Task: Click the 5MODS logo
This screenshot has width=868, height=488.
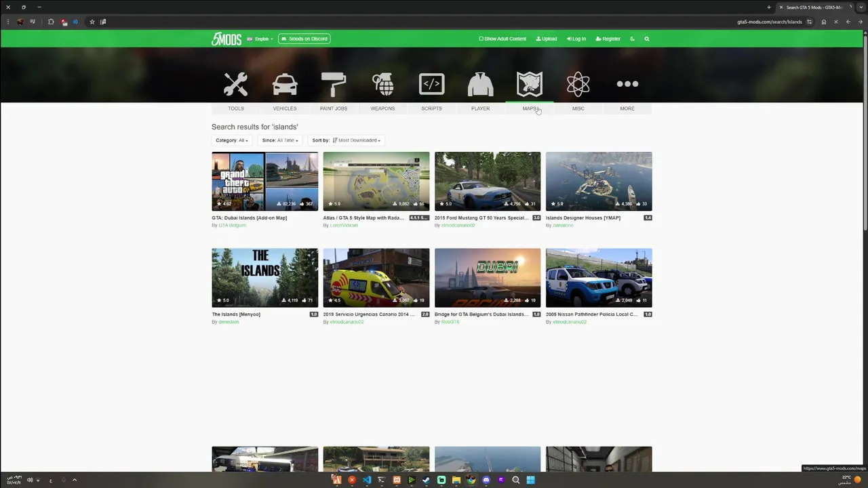Action: tap(226, 39)
